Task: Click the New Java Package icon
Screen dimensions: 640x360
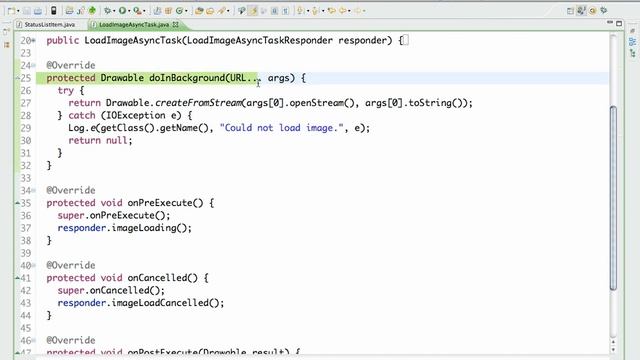Action: tap(168, 11)
